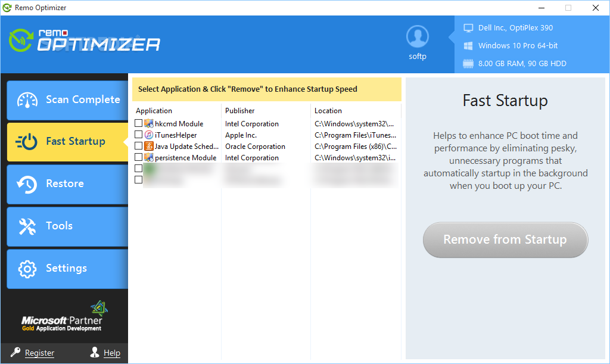Open the Settings section
This screenshot has height=364, width=610.
(x=67, y=269)
